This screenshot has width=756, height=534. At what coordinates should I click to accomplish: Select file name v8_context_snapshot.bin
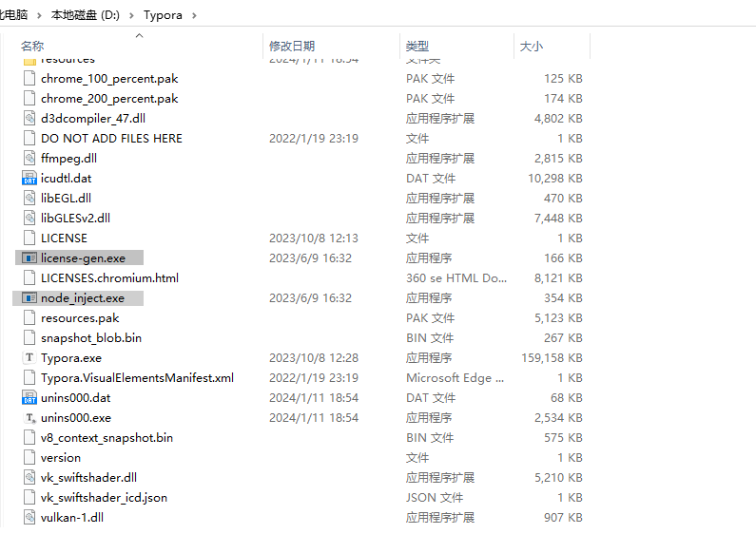107,438
